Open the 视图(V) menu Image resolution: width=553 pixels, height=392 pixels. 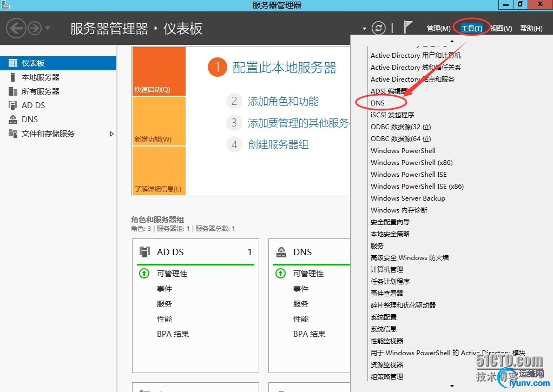tap(501, 28)
